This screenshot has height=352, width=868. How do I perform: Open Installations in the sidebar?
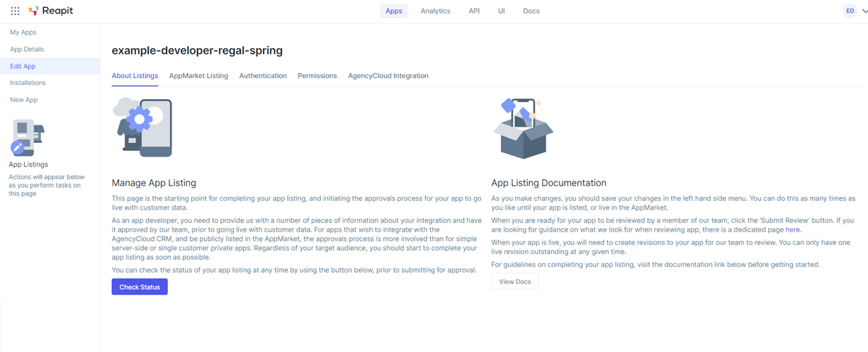point(28,83)
